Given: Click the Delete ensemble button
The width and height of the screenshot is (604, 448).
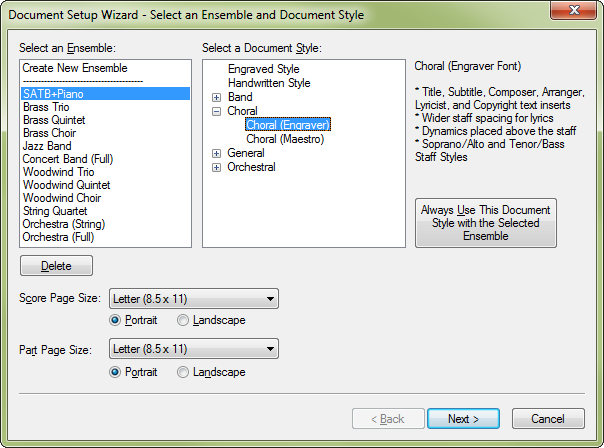Looking at the screenshot, I should (x=56, y=266).
